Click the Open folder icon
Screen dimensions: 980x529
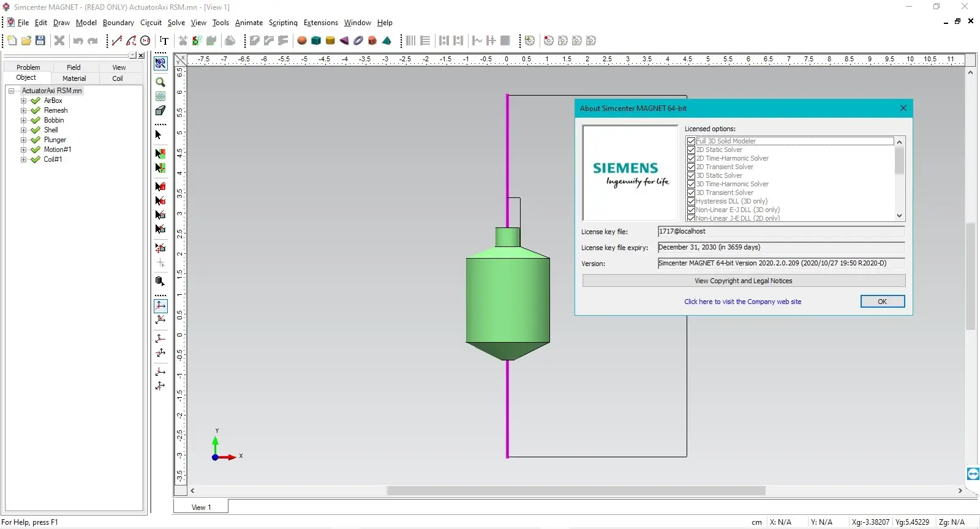point(26,40)
